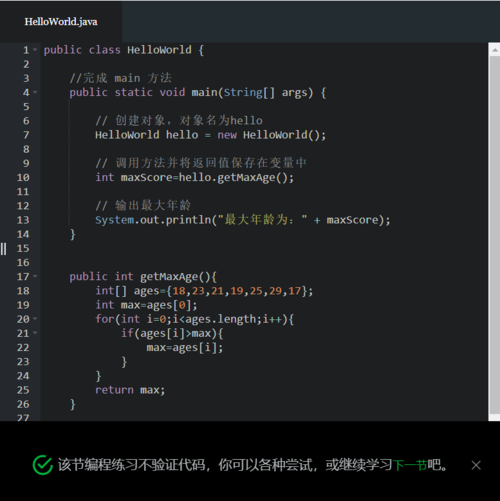Collapse the for loop fold at line 20
The image size is (500, 501).
(x=35, y=319)
